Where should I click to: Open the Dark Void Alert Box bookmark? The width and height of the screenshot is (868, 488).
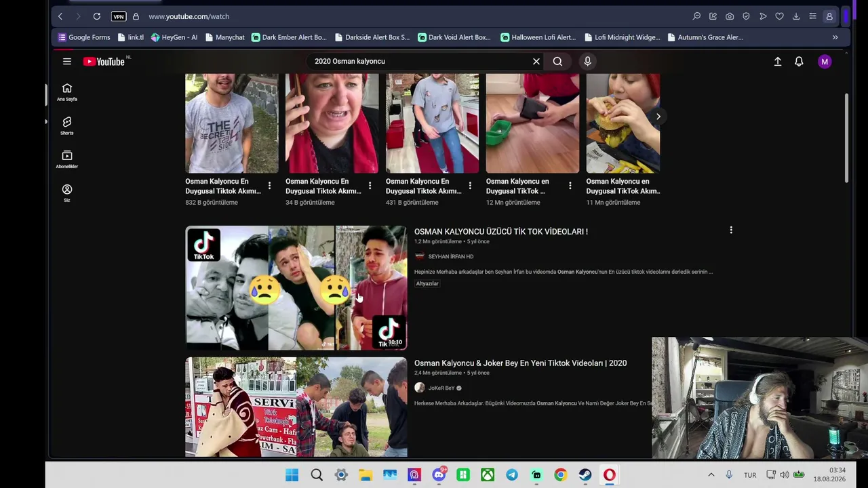(454, 37)
